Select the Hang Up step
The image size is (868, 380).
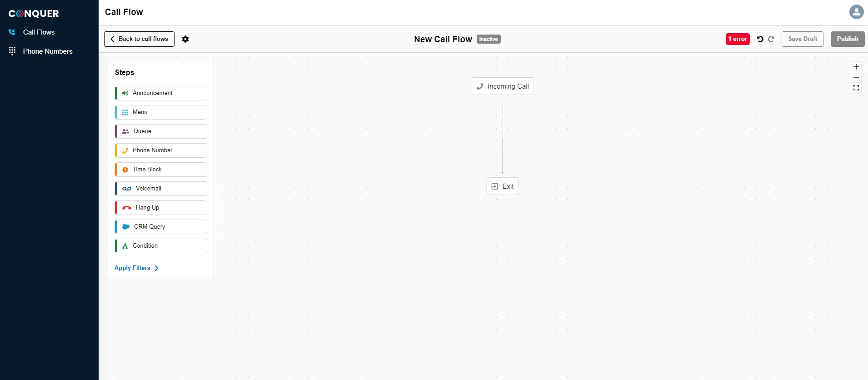[161, 208]
